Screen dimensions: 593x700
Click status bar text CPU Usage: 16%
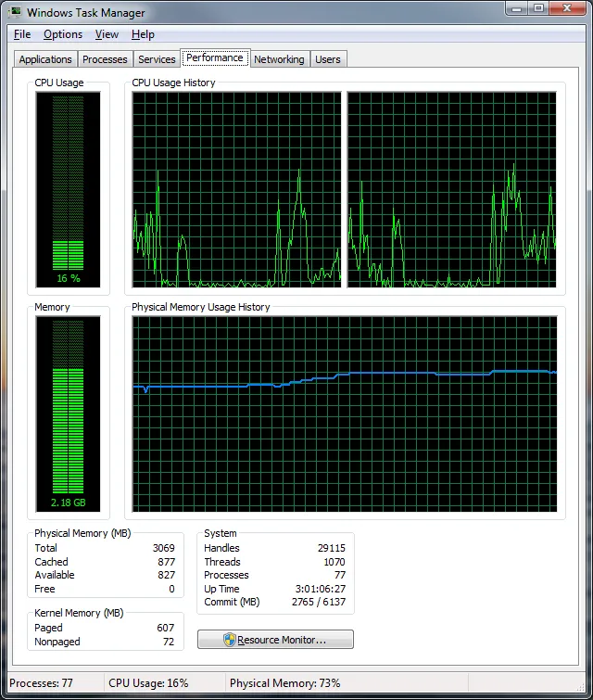[148, 683]
